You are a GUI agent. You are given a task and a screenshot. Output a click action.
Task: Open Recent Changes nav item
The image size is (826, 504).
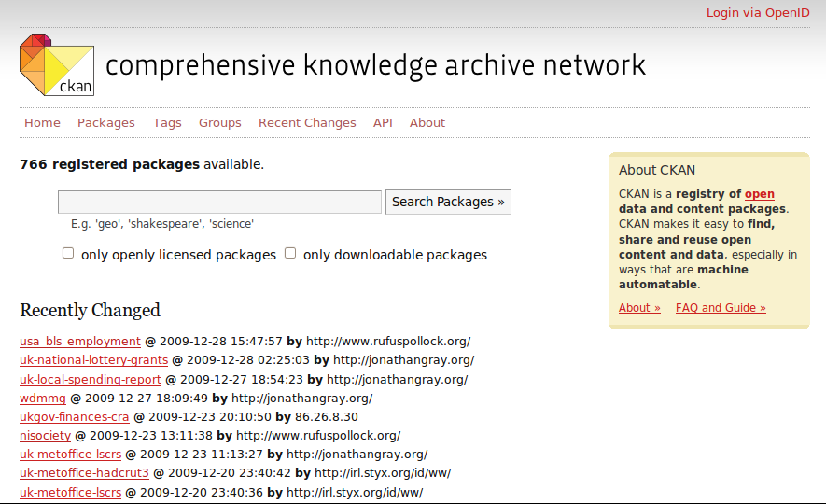click(307, 122)
